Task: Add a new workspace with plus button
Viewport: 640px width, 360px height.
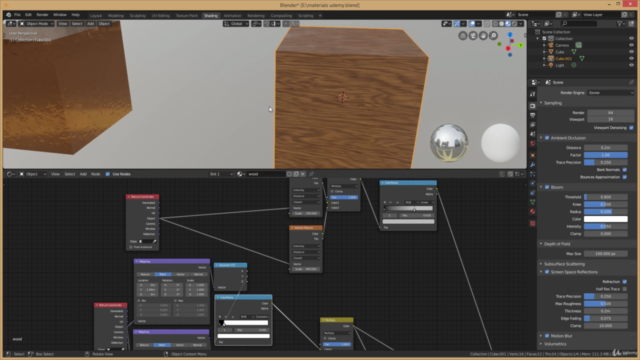Action: 320,16
